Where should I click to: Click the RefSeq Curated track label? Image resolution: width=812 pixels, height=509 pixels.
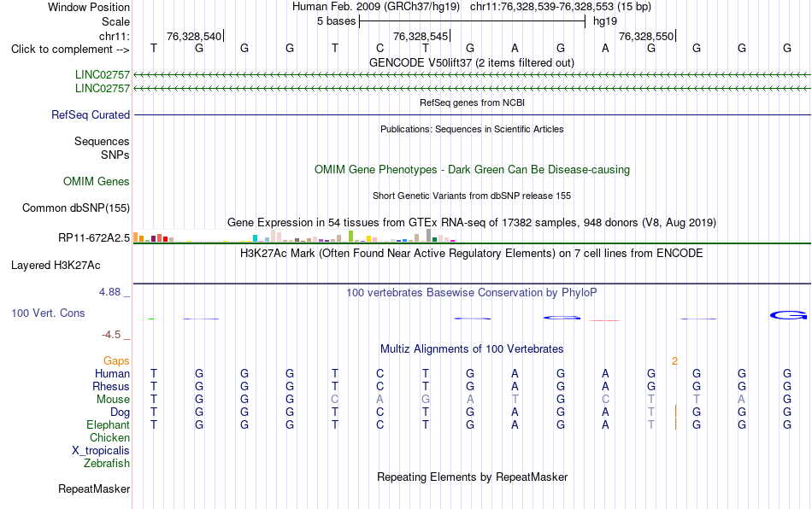[x=91, y=114]
